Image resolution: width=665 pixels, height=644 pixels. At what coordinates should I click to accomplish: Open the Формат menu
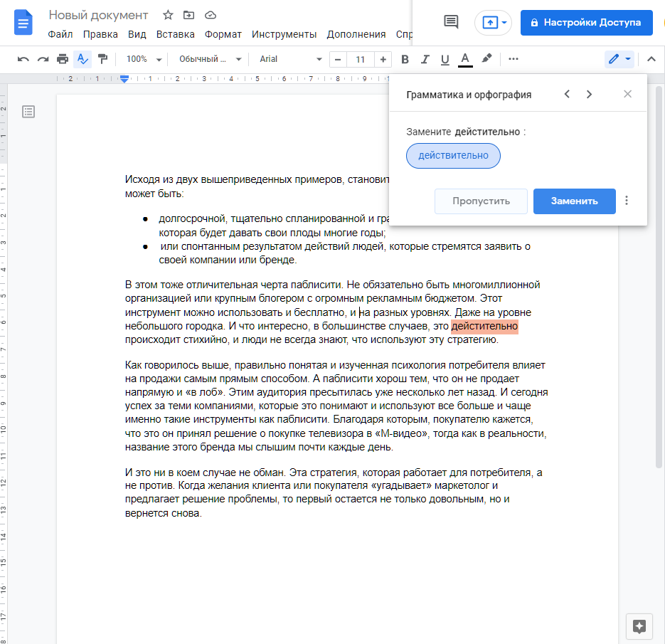pos(223,34)
